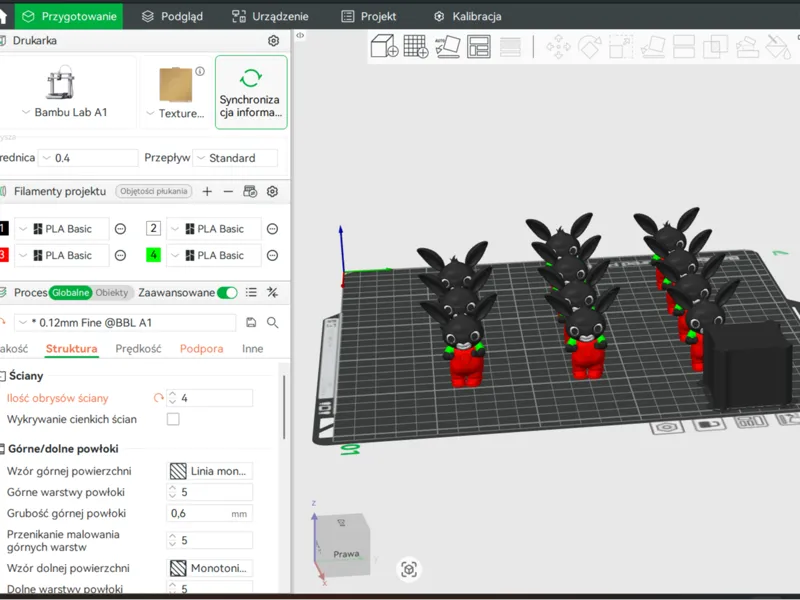Open filament 2 PLA Basic dropdown
The image size is (800, 600).
tap(214, 229)
